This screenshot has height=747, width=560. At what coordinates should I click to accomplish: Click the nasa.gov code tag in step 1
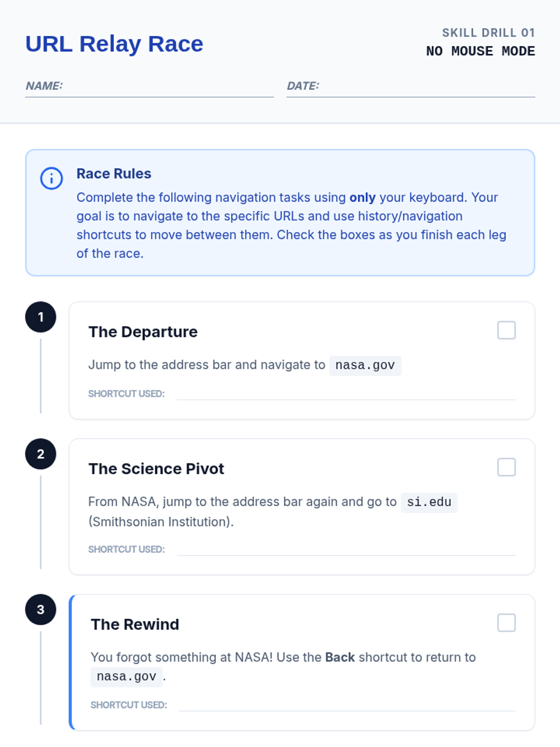pyautogui.click(x=365, y=365)
